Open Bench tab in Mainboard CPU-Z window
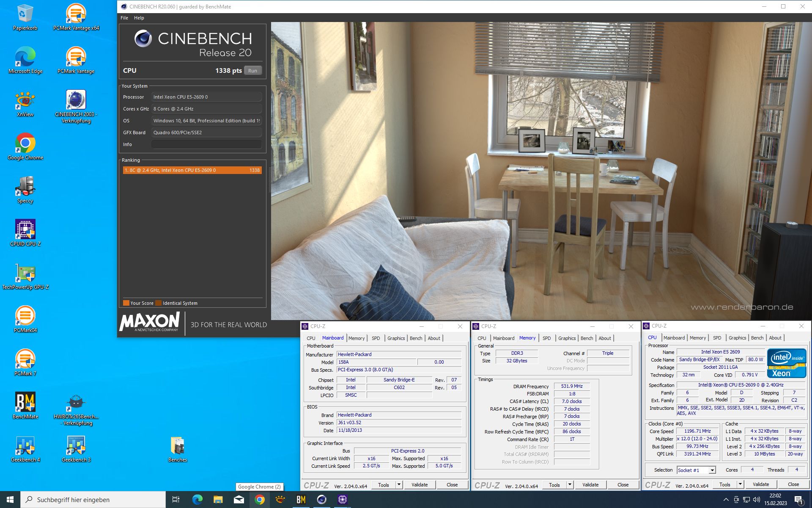 pyautogui.click(x=416, y=338)
